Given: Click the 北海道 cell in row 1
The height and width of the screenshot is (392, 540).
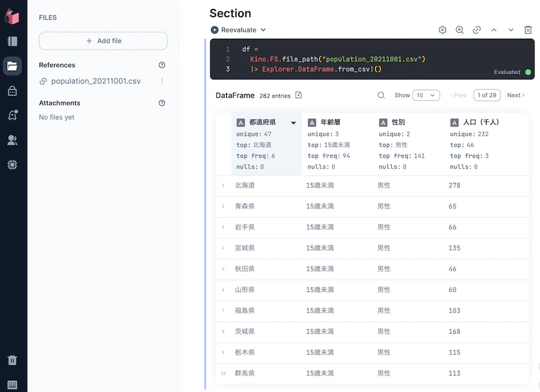Looking at the screenshot, I should coord(245,185).
